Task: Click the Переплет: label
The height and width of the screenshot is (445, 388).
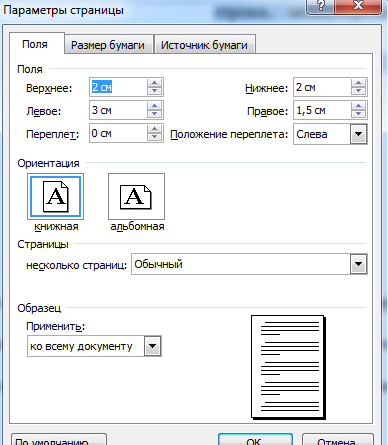Action: tap(52, 134)
